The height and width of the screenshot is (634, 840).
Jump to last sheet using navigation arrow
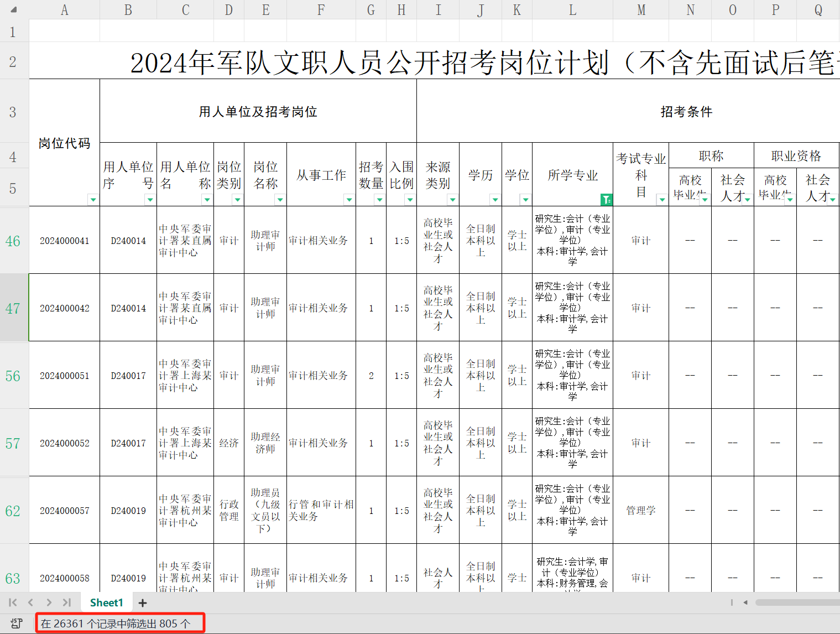[67, 602]
